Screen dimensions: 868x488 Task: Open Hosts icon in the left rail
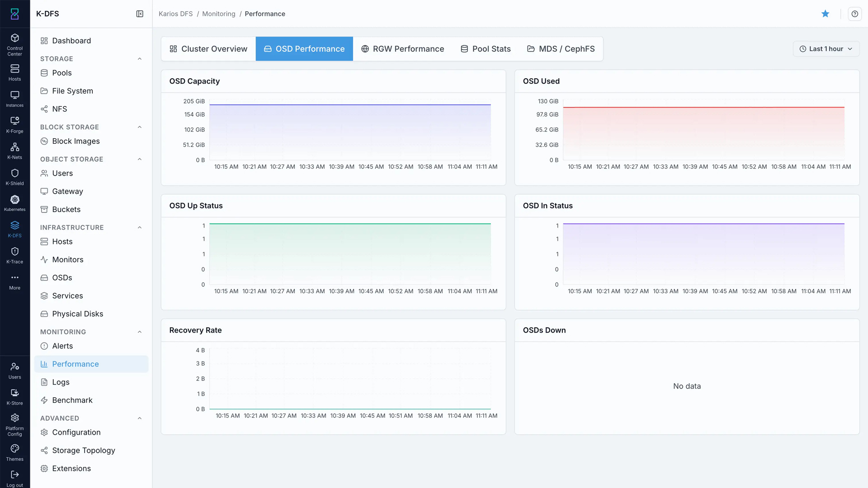coord(14,72)
